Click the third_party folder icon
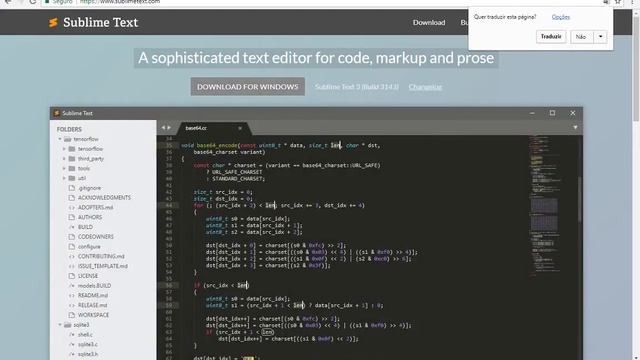 (x=72, y=159)
